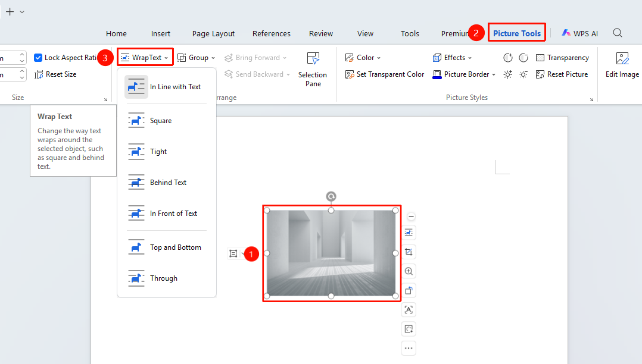Open the Page Layout tab
This screenshot has width=642, height=364.
coord(213,33)
